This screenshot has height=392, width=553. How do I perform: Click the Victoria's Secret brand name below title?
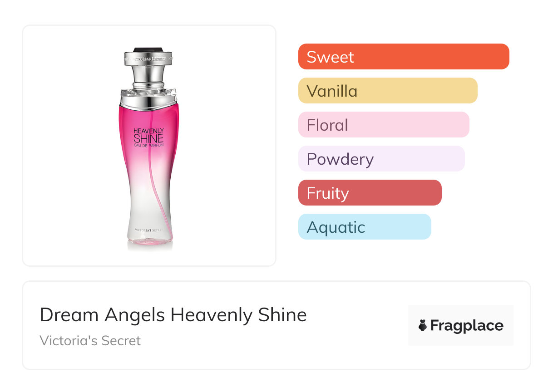[x=90, y=341]
